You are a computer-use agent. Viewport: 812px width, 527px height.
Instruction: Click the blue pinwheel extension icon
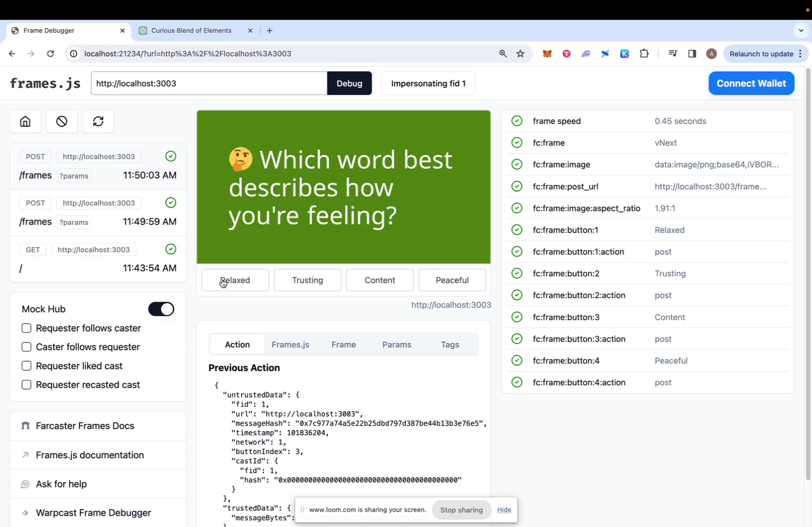click(605, 54)
